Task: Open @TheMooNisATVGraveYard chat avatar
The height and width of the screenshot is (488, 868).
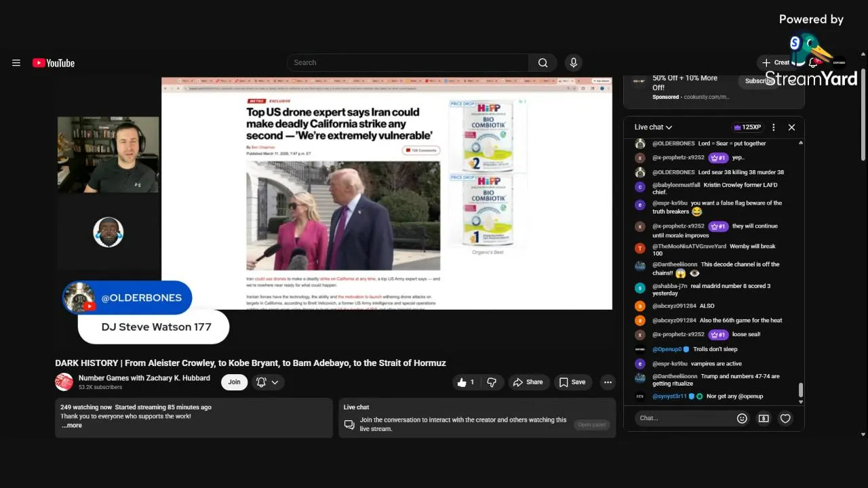Action: (639, 248)
